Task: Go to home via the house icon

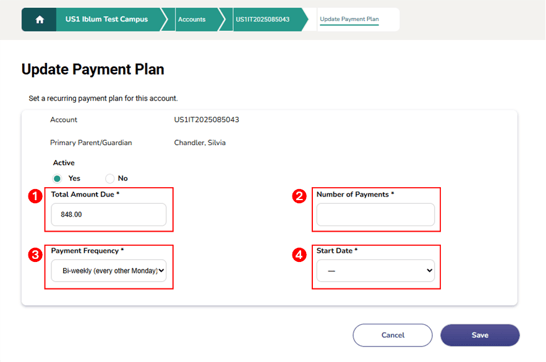Action: (x=39, y=19)
